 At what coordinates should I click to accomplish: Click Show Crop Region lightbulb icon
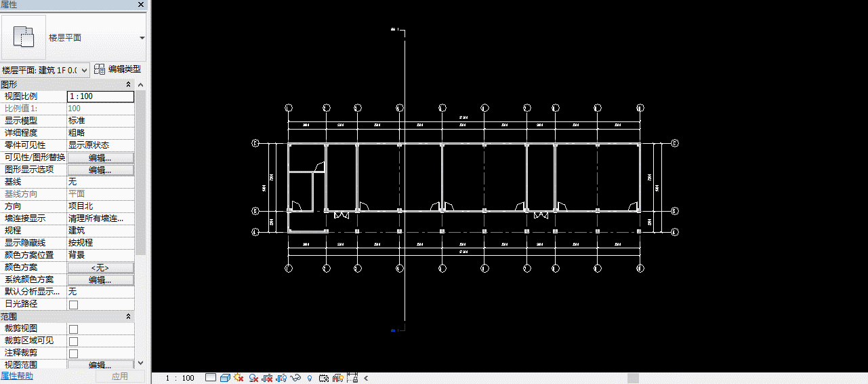tap(282, 378)
